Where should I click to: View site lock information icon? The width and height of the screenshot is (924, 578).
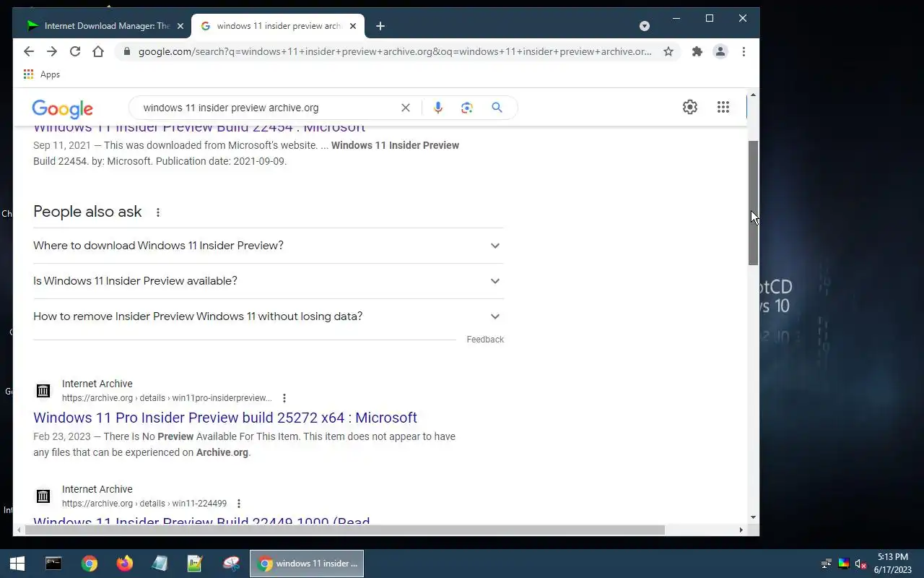click(127, 51)
